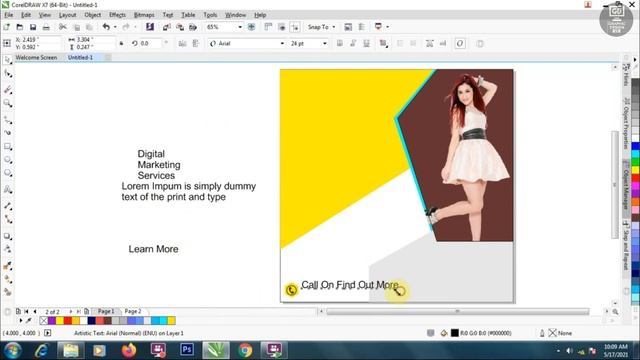640x360 pixels.
Task: Select the Zoom magnifier tool
Action: pyautogui.click(x=7, y=103)
